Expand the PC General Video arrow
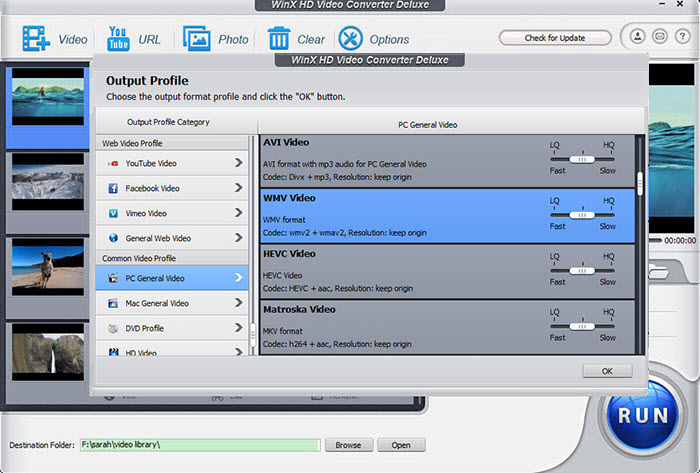 point(238,278)
